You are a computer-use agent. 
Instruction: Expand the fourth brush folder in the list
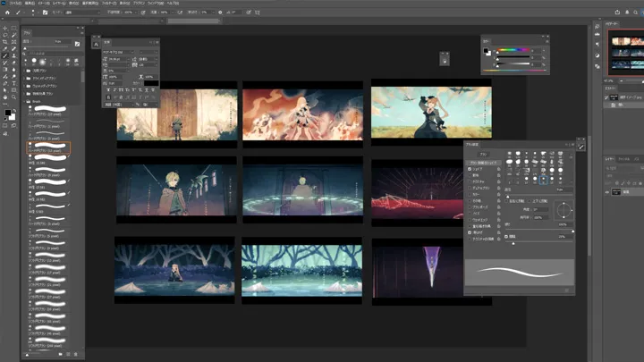click(x=24, y=94)
